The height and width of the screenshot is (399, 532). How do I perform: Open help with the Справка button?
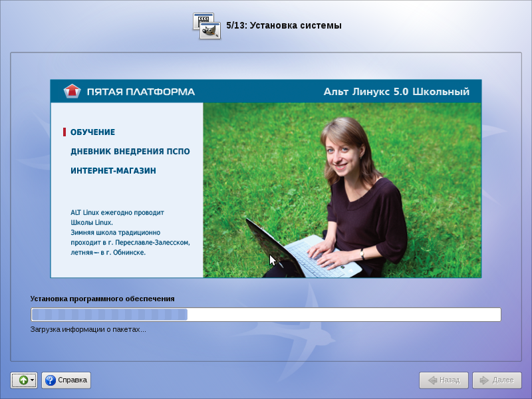[x=66, y=380]
